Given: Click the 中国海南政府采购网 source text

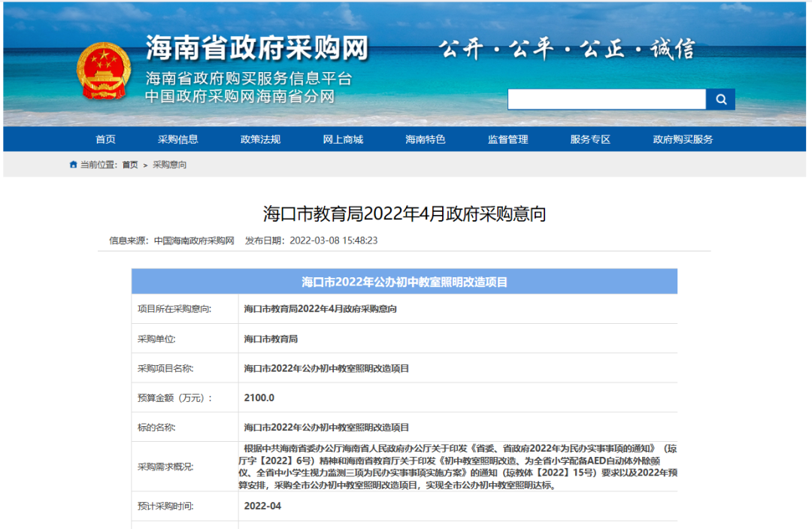Looking at the screenshot, I should (x=194, y=240).
